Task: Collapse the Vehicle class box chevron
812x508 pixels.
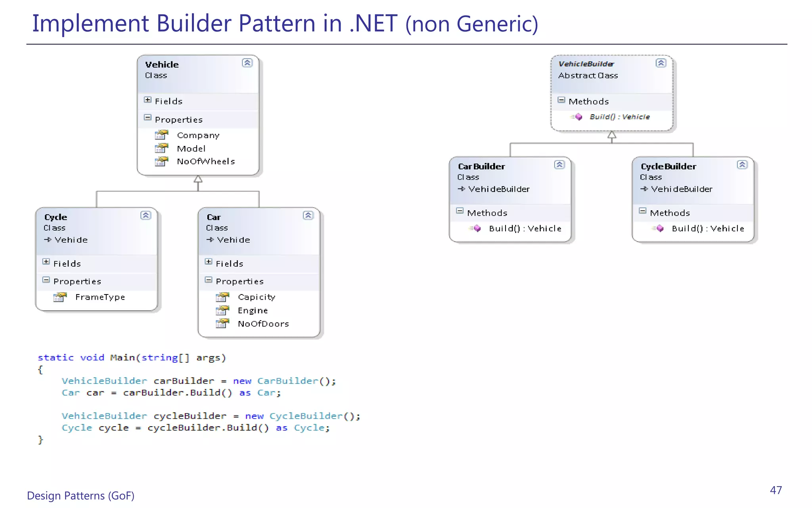Action: 247,63
